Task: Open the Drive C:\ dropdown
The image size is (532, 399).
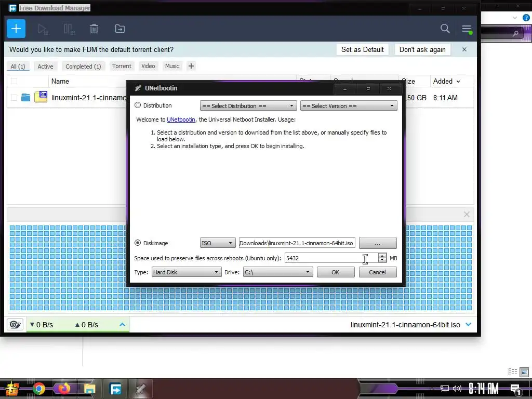Action: 278,272
